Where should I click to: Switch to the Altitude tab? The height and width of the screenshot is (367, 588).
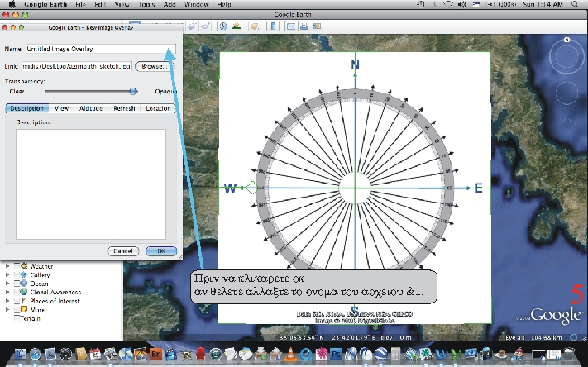tap(91, 108)
